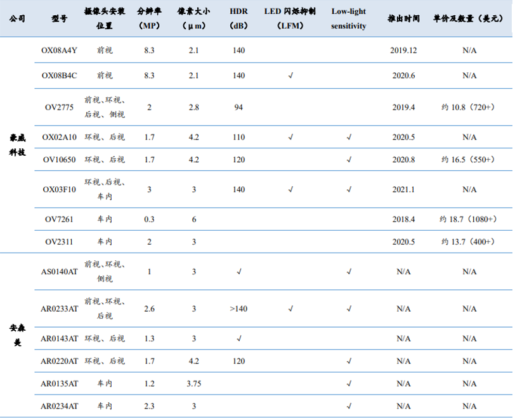Click the 2.3 resolution value
The height and width of the screenshot is (420, 515).
pos(149,406)
